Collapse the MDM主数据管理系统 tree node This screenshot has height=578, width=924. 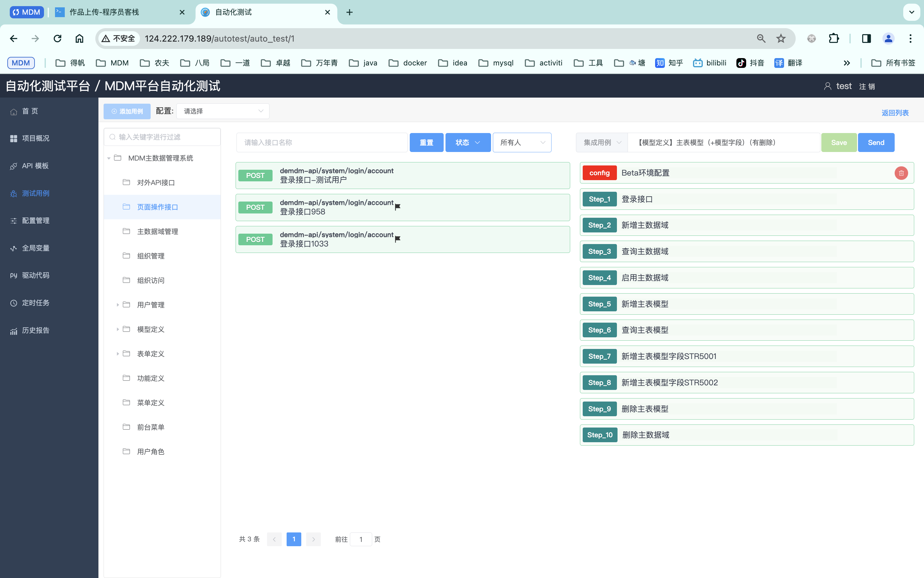coord(109,158)
